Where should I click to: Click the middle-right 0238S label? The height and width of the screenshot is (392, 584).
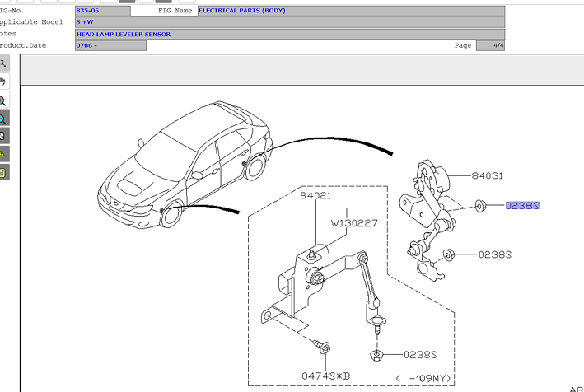(x=495, y=254)
